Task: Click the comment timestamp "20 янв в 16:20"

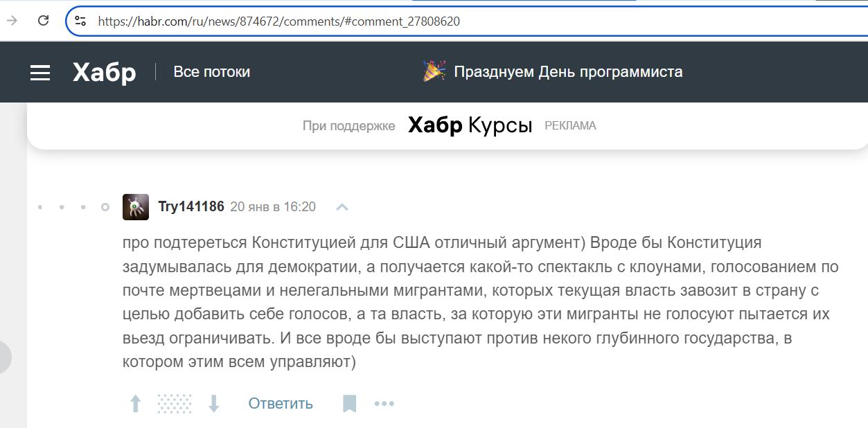Action: pyautogui.click(x=273, y=206)
